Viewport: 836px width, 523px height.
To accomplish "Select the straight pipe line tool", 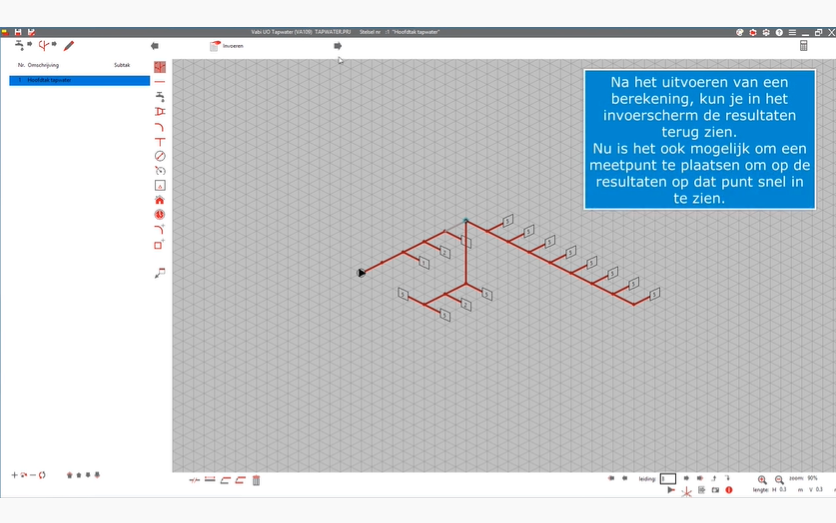I will point(159,81).
